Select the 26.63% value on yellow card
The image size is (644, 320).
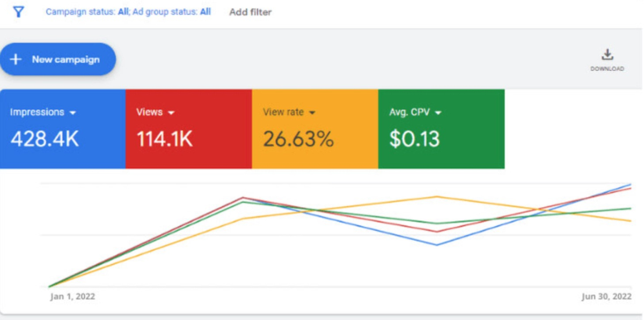298,139
